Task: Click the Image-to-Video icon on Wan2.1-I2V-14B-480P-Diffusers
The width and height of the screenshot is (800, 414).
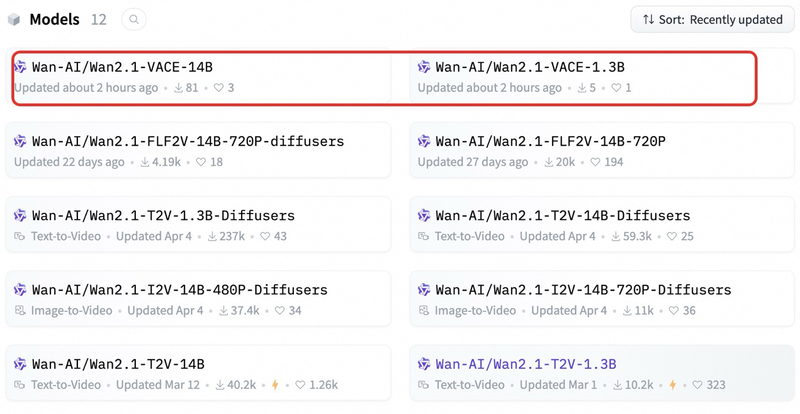Action: [20, 311]
